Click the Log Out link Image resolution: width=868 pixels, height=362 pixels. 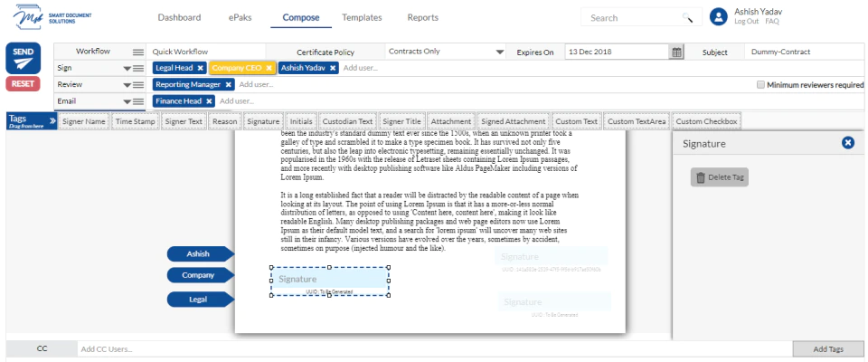[x=746, y=21]
